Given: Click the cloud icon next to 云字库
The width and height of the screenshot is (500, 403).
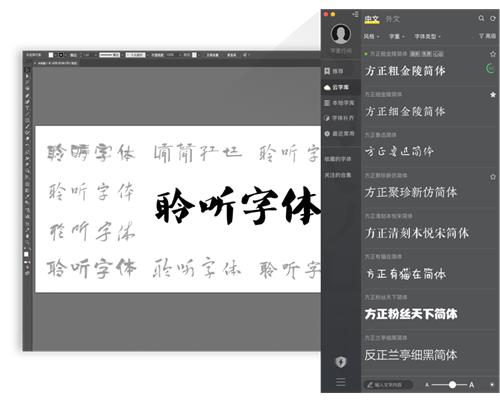Looking at the screenshot, I should [x=327, y=87].
